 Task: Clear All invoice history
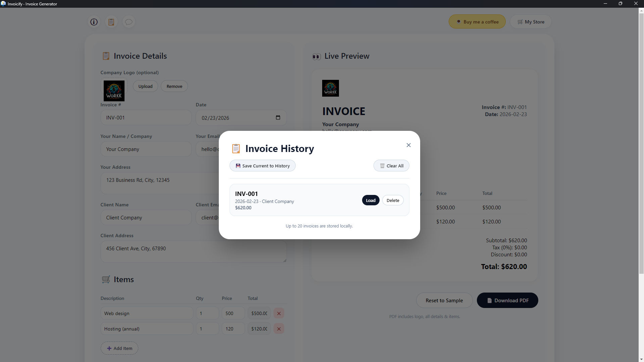(391, 166)
